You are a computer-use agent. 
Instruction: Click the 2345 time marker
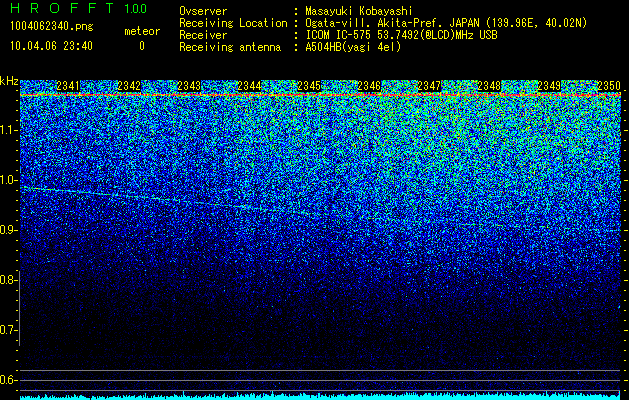click(x=309, y=85)
